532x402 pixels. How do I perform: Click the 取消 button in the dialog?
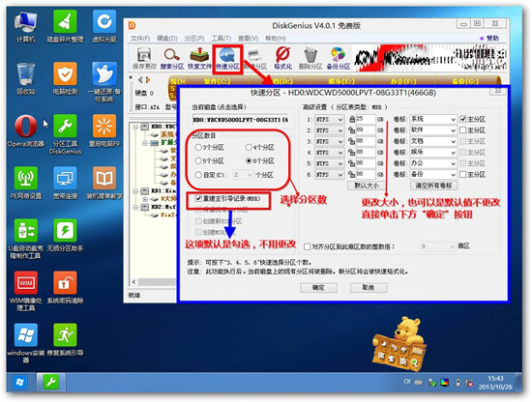369,288
